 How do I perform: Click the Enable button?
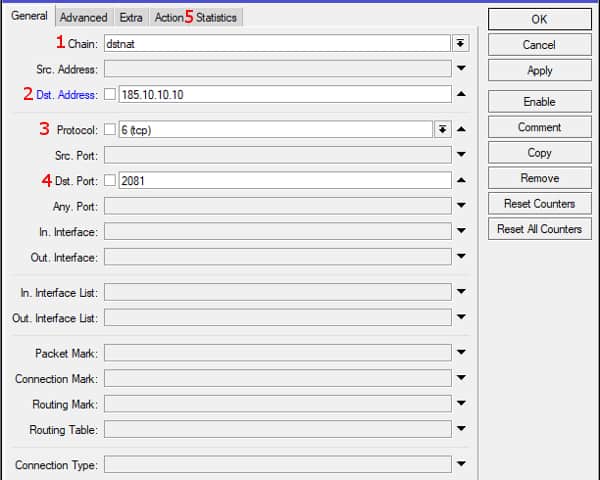pyautogui.click(x=540, y=102)
